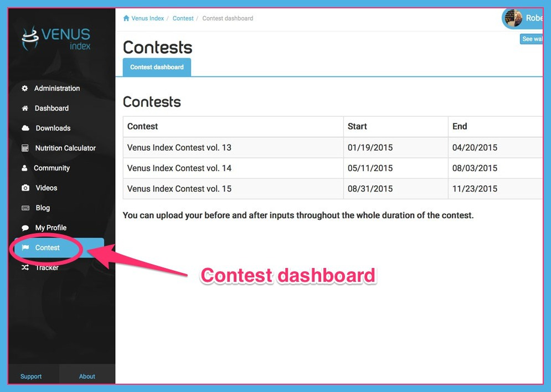551x392 pixels.
Task: Click the Blog keyboard icon
Action: pos(25,208)
